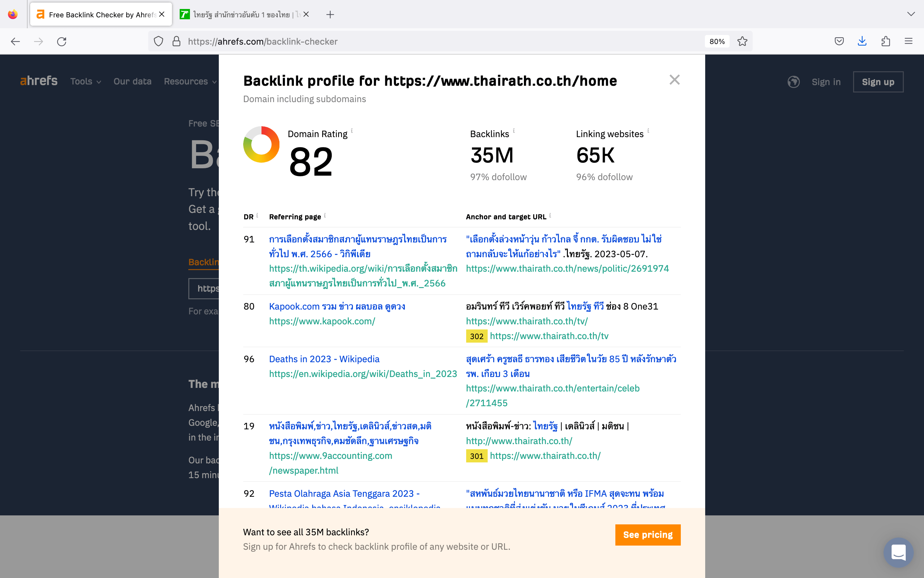The width and height of the screenshot is (924, 578).
Task: Open the Deaths in 2023 - Wikipedia link
Action: click(x=324, y=359)
